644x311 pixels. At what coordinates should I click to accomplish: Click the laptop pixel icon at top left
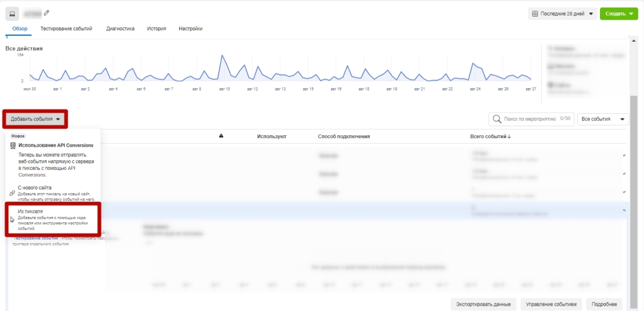pos(12,14)
